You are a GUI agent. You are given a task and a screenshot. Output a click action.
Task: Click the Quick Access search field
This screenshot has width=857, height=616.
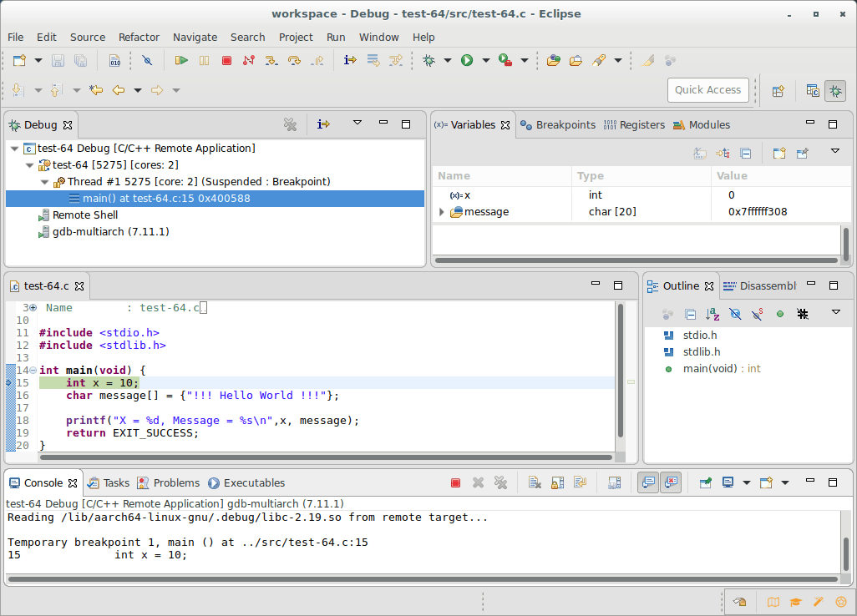click(707, 90)
